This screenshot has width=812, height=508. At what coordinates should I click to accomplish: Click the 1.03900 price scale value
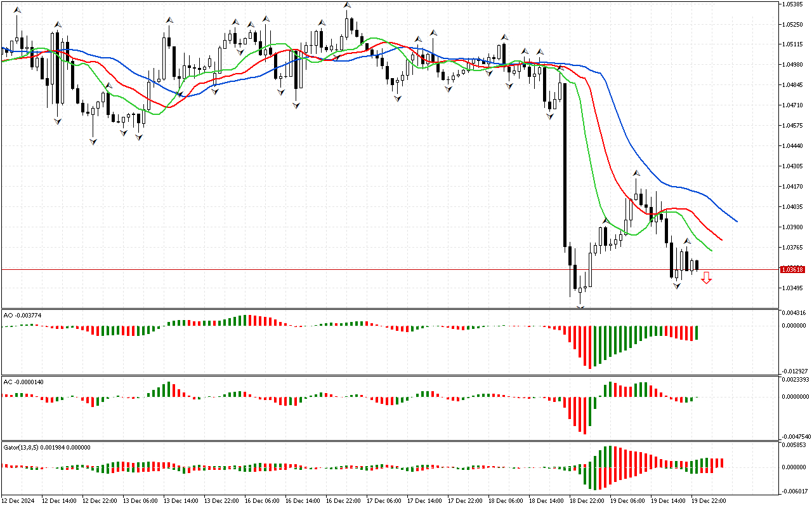pyautogui.click(x=792, y=227)
